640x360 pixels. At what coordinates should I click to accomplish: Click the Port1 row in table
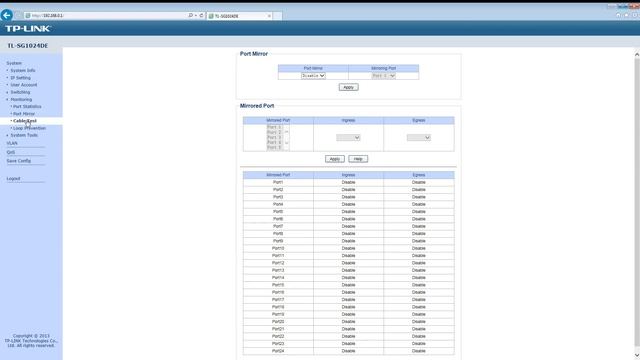coord(349,182)
